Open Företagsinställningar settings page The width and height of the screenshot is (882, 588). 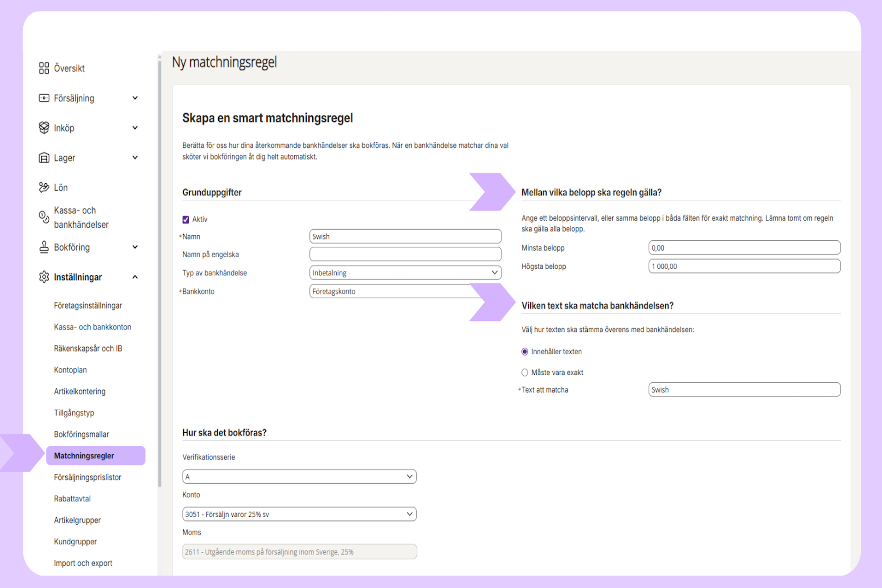pos(88,306)
